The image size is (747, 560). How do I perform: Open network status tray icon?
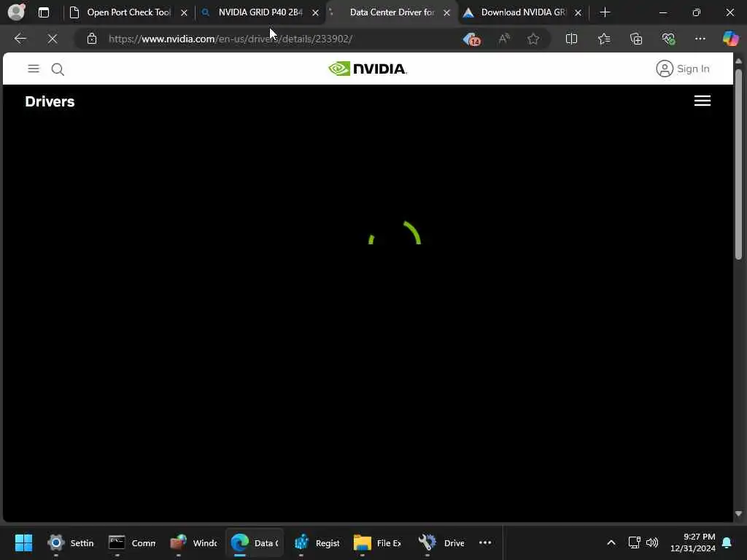[x=634, y=542]
